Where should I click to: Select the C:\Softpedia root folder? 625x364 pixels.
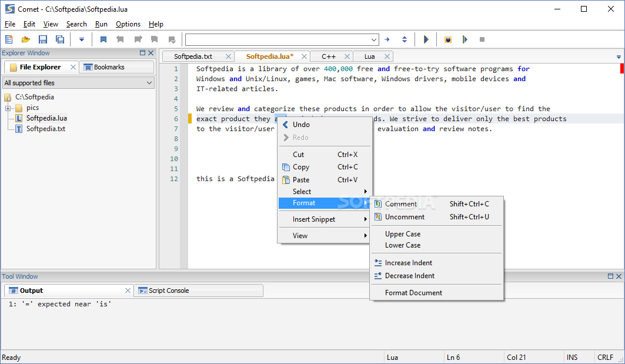click(x=34, y=97)
